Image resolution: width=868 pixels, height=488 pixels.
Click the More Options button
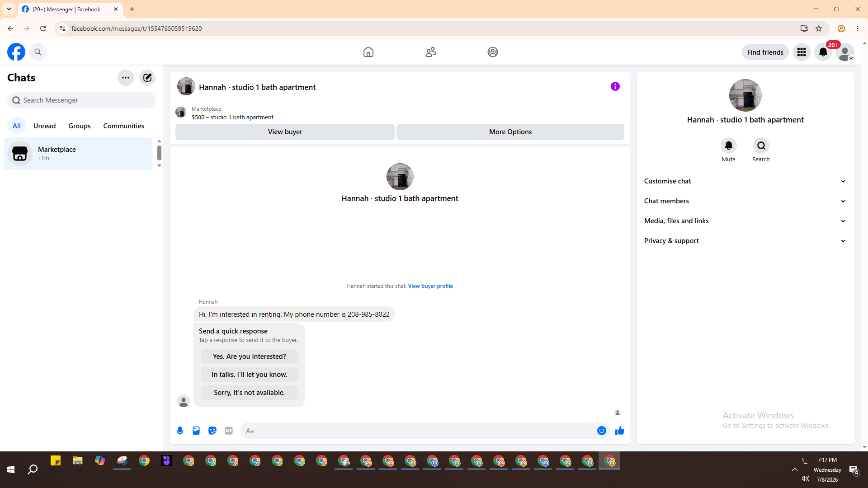(510, 132)
